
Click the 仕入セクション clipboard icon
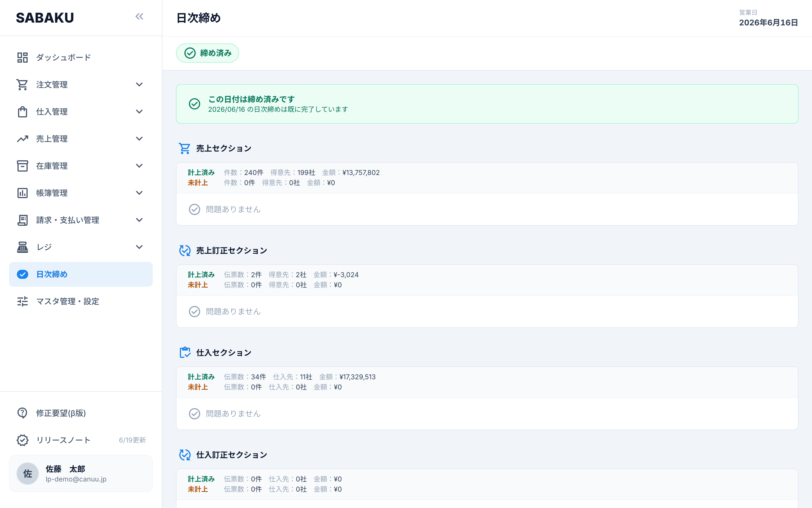click(185, 352)
